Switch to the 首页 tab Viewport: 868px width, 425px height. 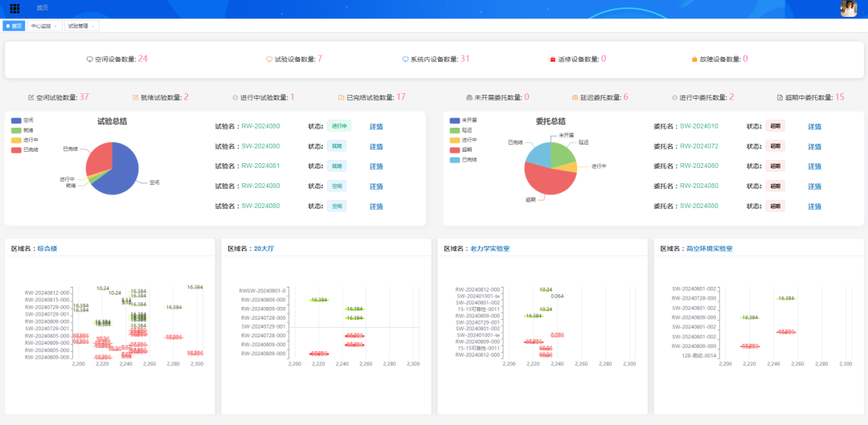click(14, 26)
